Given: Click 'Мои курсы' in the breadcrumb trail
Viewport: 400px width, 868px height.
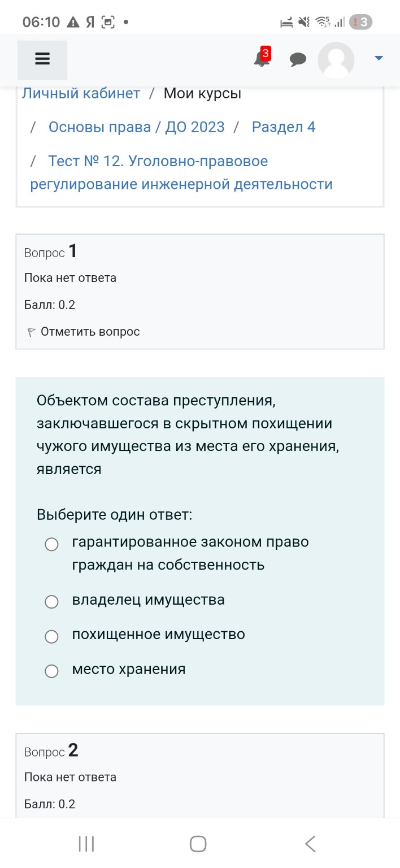Looking at the screenshot, I should [x=202, y=93].
